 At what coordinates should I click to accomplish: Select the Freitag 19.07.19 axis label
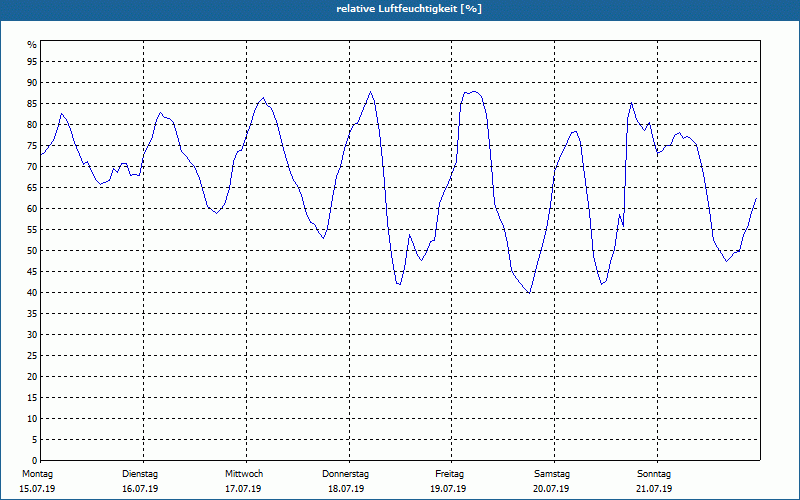pyautogui.click(x=448, y=481)
